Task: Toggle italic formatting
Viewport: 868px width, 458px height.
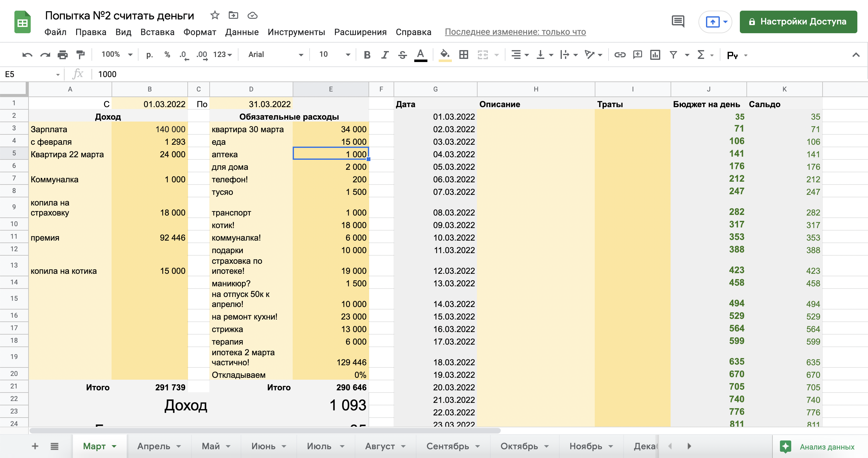Action: click(x=385, y=55)
